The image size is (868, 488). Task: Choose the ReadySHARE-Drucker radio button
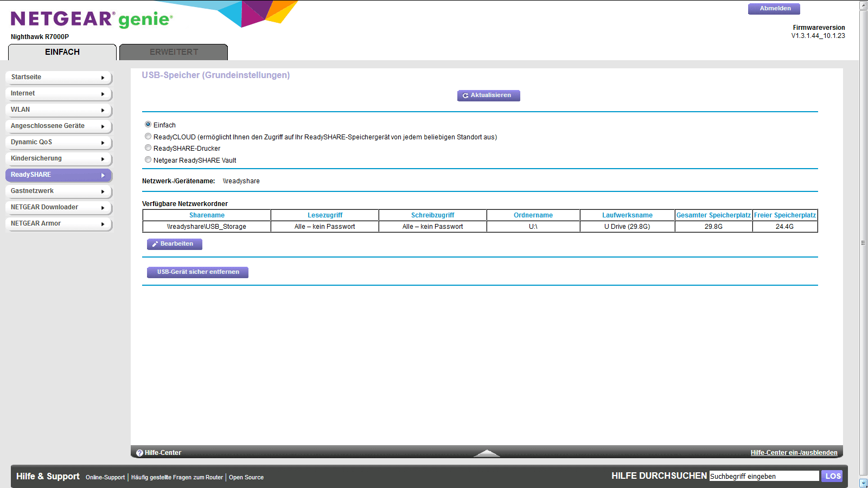[x=148, y=147]
